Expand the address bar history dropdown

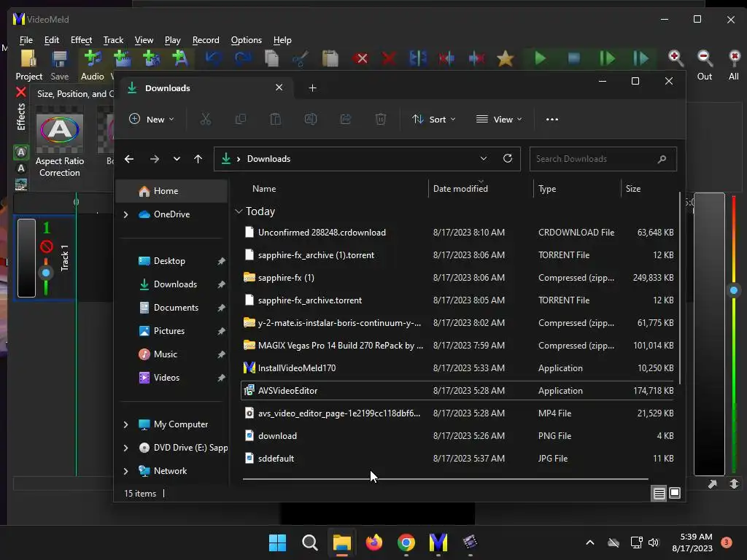pyautogui.click(x=483, y=158)
